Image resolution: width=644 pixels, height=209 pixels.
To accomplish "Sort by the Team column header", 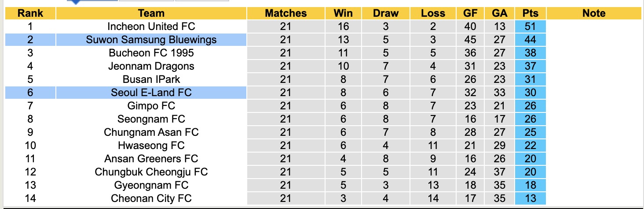I will point(151,13).
